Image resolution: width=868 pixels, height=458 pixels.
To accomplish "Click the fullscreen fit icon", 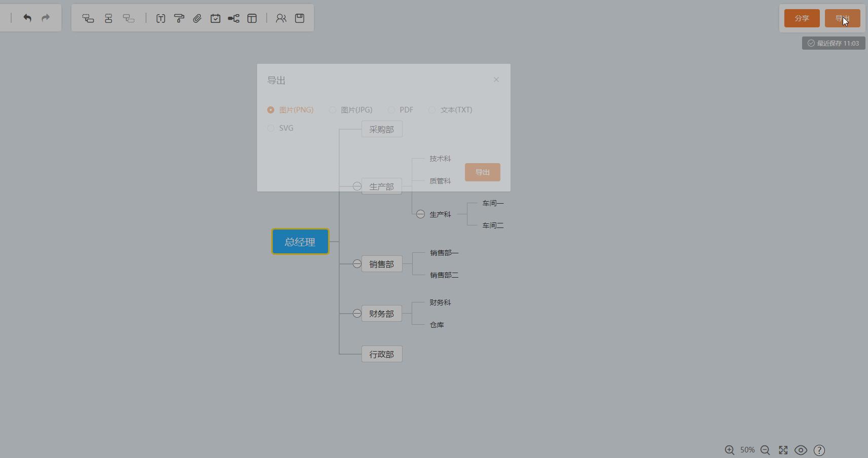I will click(783, 450).
